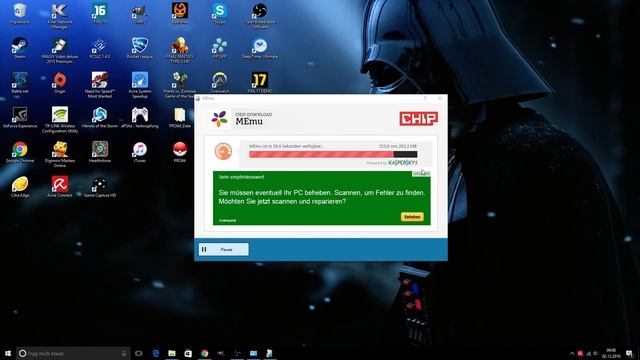Open Task View from the taskbar

tap(138, 353)
